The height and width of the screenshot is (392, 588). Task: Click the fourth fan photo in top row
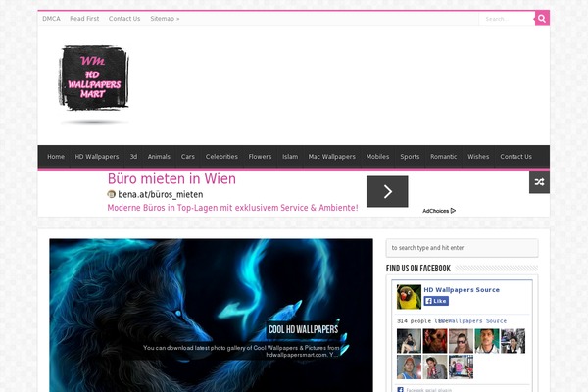tap(487, 341)
